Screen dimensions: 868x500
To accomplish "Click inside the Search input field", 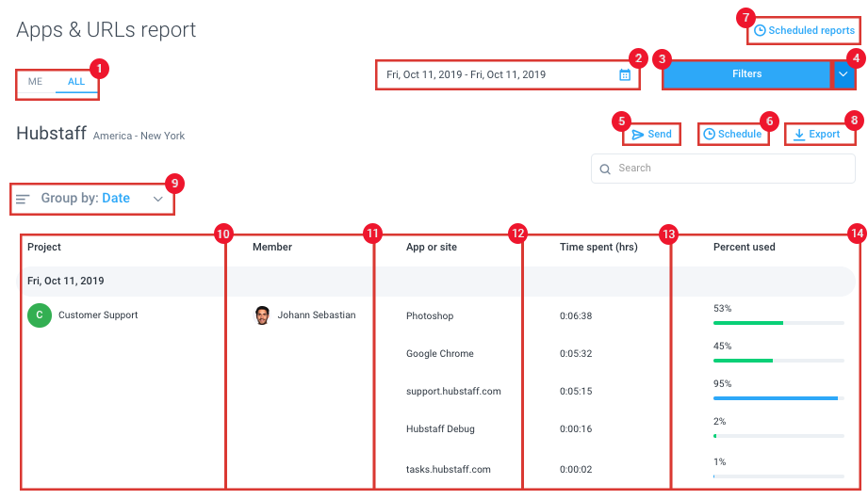I will [723, 169].
